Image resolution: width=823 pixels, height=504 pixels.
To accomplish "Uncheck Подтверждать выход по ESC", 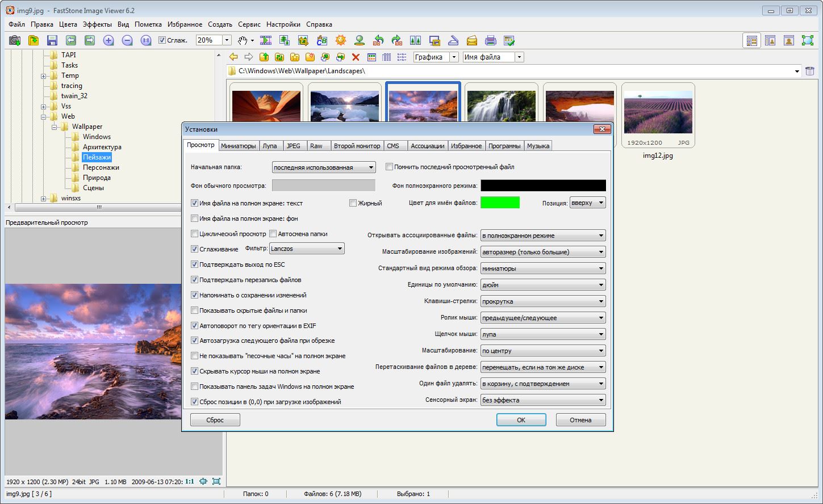I will [195, 264].
